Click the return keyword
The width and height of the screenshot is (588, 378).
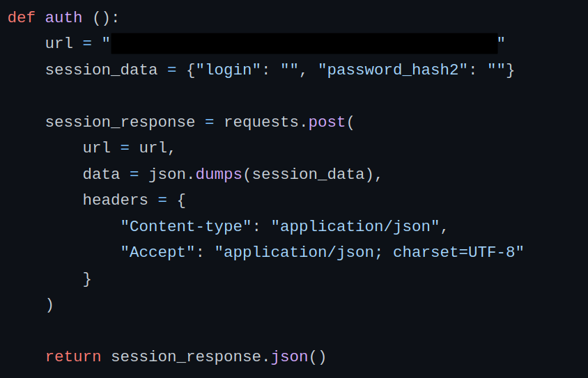pyautogui.click(x=73, y=356)
